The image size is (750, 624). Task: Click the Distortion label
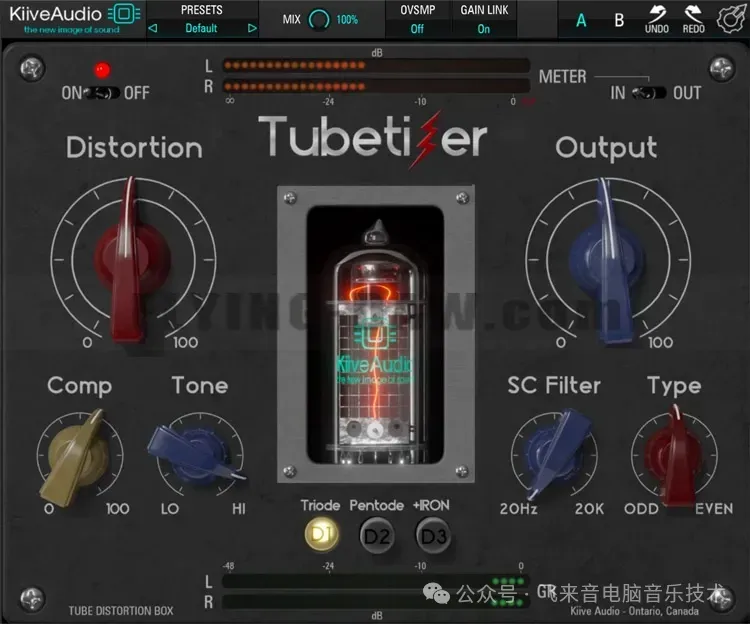(x=134, y=147)
